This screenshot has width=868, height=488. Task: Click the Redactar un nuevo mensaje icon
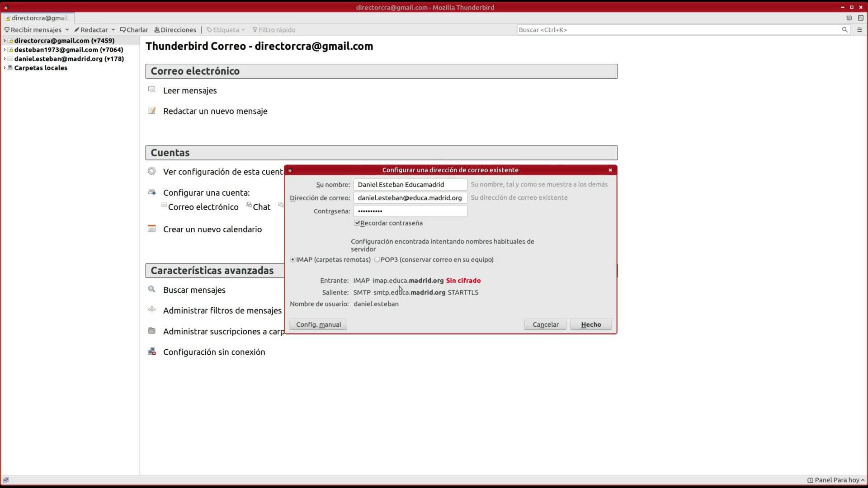coord(152,111)
